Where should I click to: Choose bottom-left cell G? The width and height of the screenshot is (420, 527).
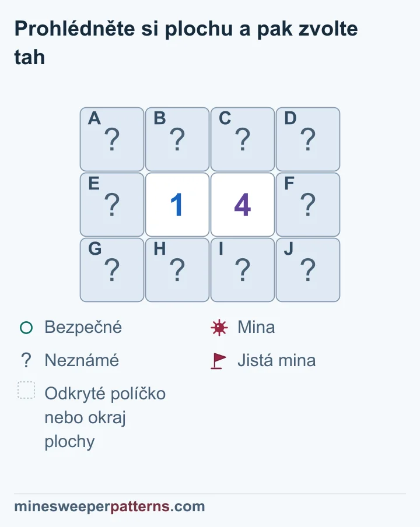click(x=112, y=270)
